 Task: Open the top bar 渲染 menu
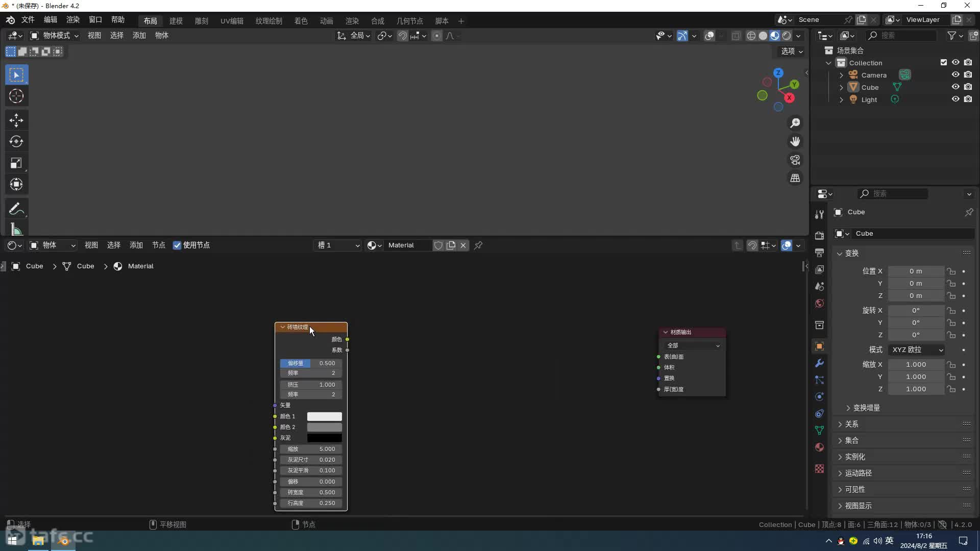click(x=73, y=20)
